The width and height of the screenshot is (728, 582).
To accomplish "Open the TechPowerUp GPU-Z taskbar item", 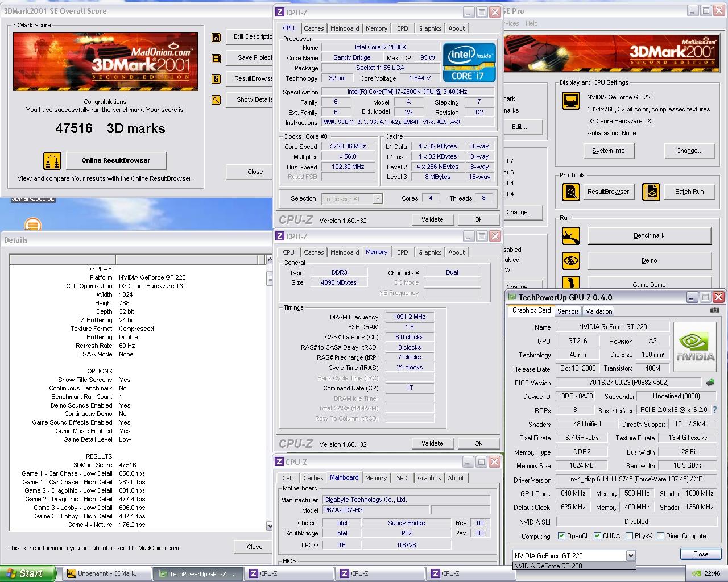I will click(197, 574).
